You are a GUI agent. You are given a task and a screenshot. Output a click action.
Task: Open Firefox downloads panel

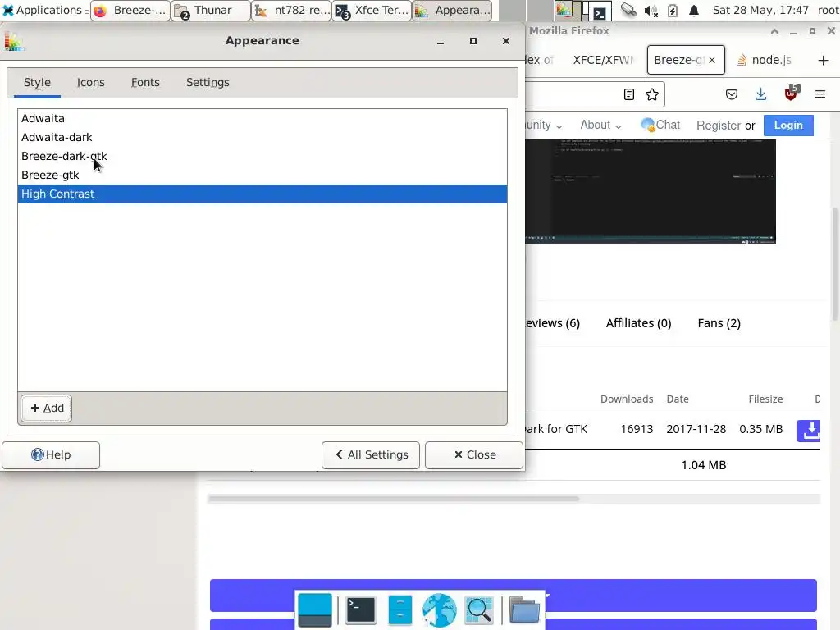click(760, 94)
